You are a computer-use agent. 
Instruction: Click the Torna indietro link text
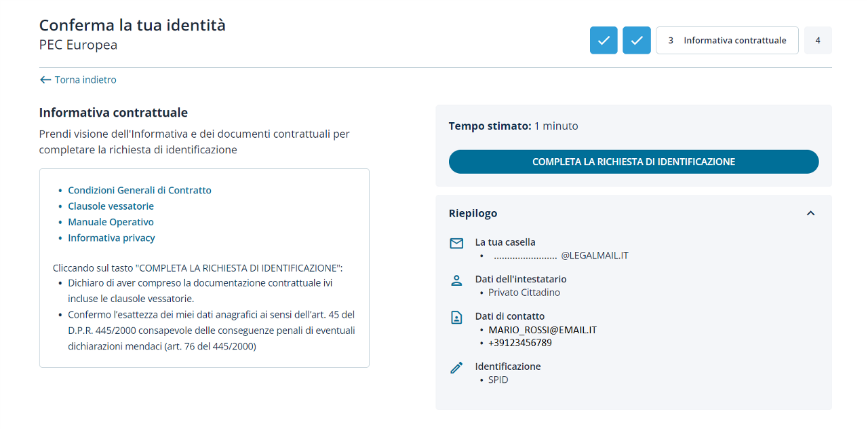coord(85,80)
